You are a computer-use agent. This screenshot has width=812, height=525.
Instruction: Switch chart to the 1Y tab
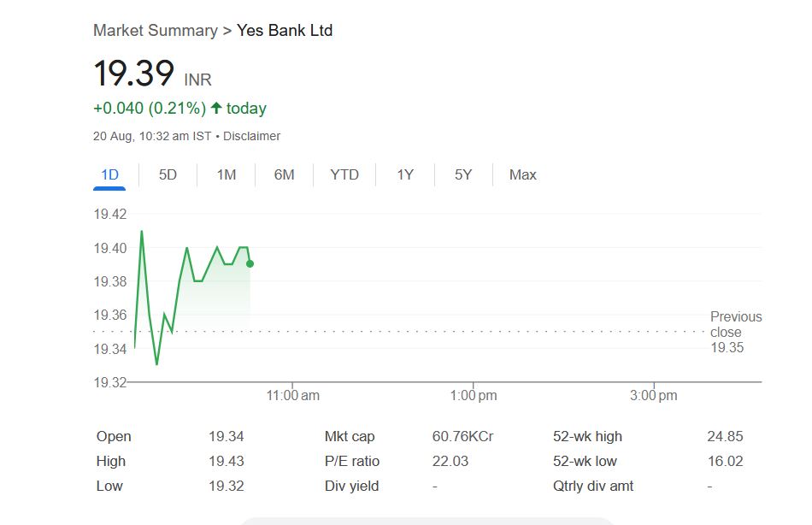click(x=404, y=175)
